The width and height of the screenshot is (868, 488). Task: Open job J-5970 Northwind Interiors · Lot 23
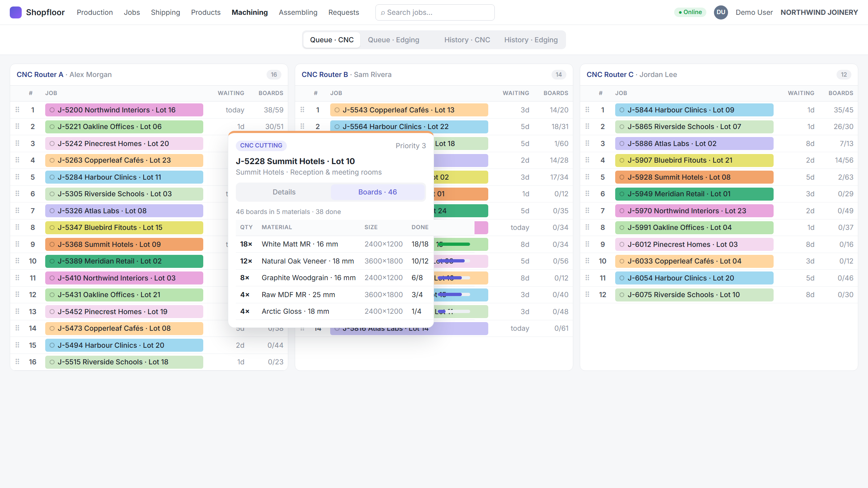pos(694,211)
